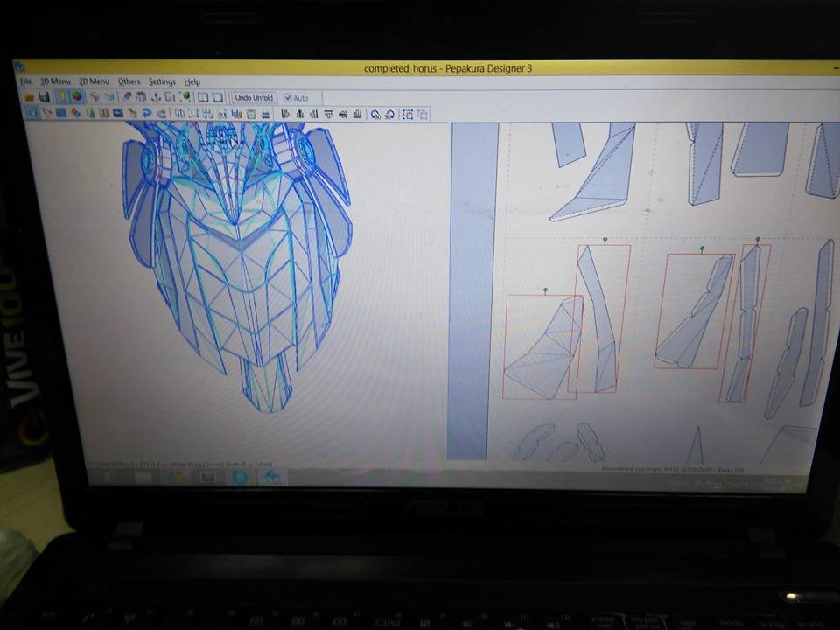Open Chrome from the taskbar
840x630 pixels.
[176, 478]
